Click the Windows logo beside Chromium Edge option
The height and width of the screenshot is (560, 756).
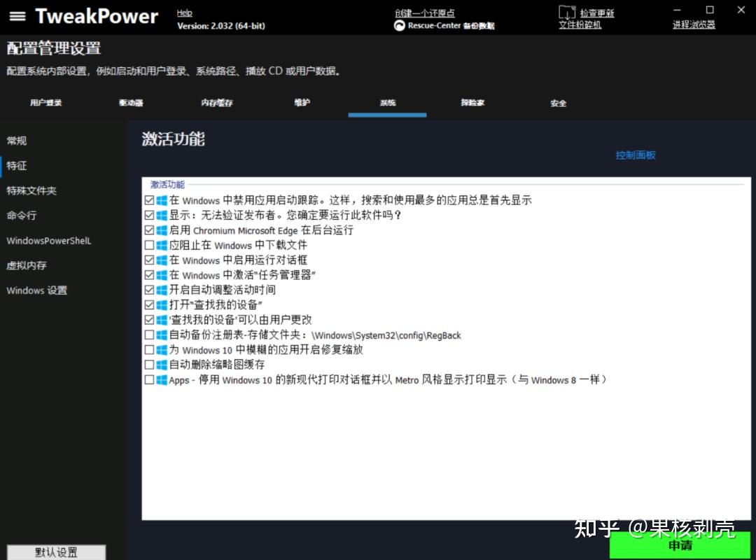tap(160, 230)
